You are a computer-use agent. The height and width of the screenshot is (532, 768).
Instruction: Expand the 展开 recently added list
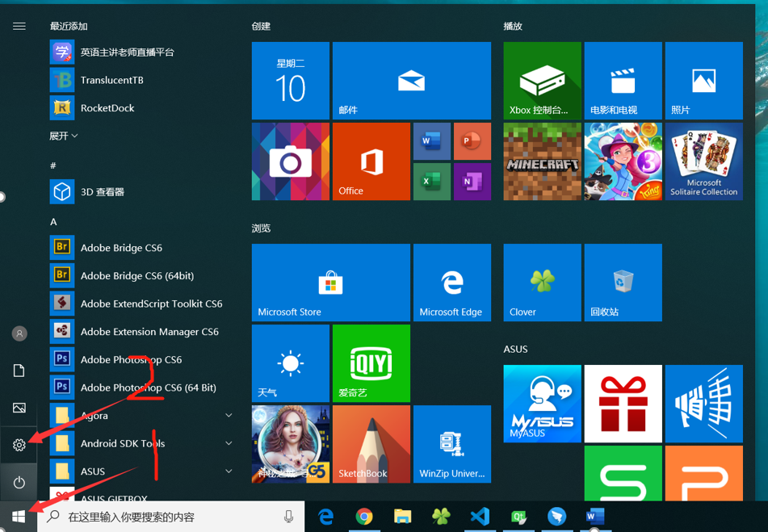click(64, 136)
